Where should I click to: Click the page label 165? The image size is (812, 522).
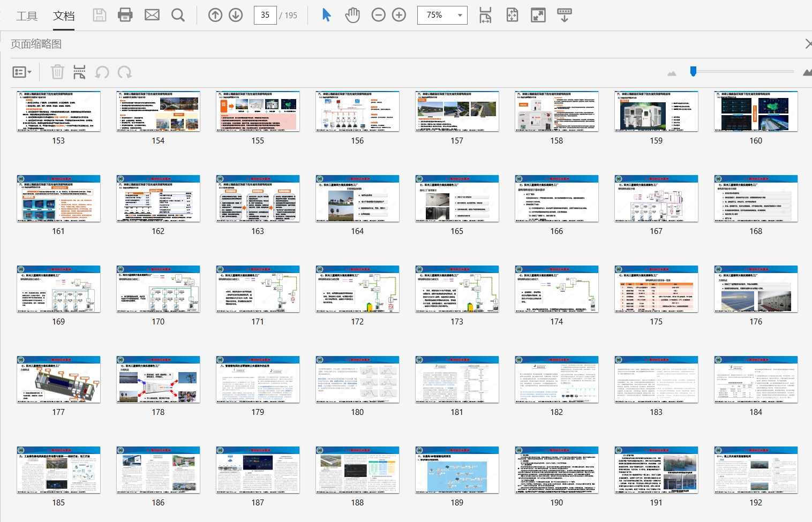pyautogui.click(x=457, y=231)
